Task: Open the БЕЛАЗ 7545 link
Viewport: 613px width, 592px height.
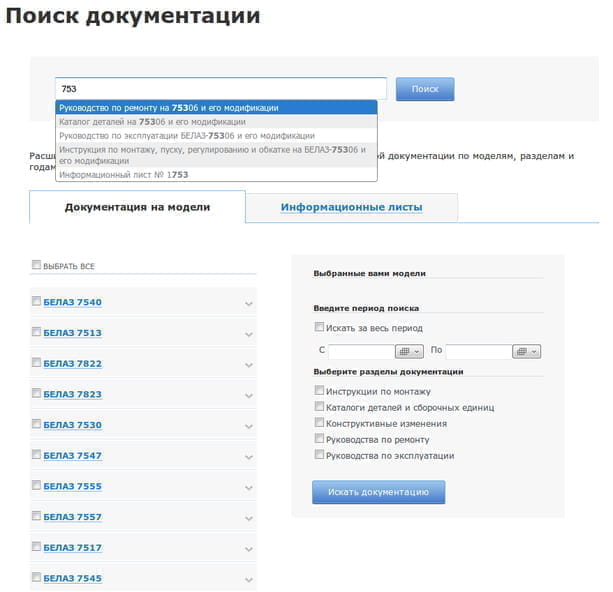Action: pyautogui.click(x=72, y=578)
